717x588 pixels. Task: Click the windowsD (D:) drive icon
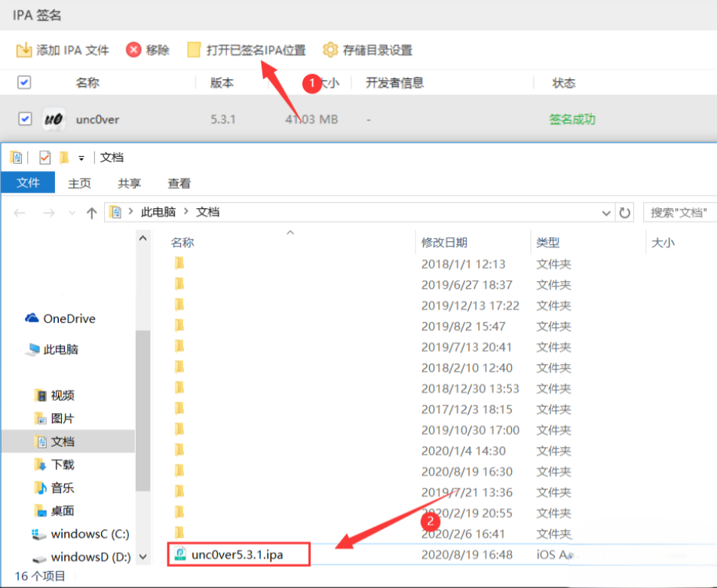40,559
